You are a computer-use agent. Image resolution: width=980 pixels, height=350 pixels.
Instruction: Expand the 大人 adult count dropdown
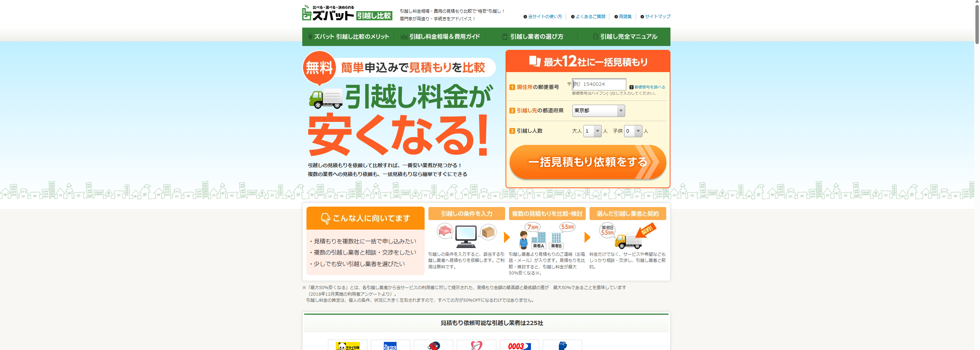(x=592, y=131)
